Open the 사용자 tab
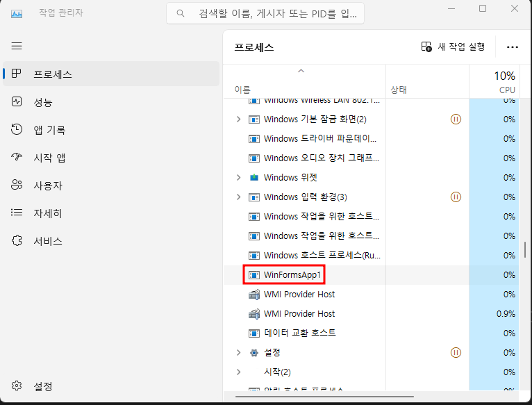 [x=111, y=185]
